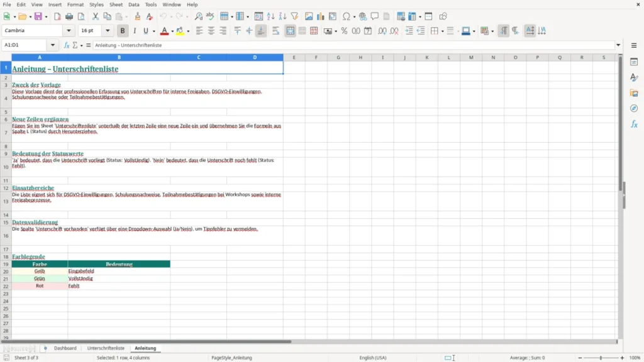Toggle Wrap Text button

275,31
